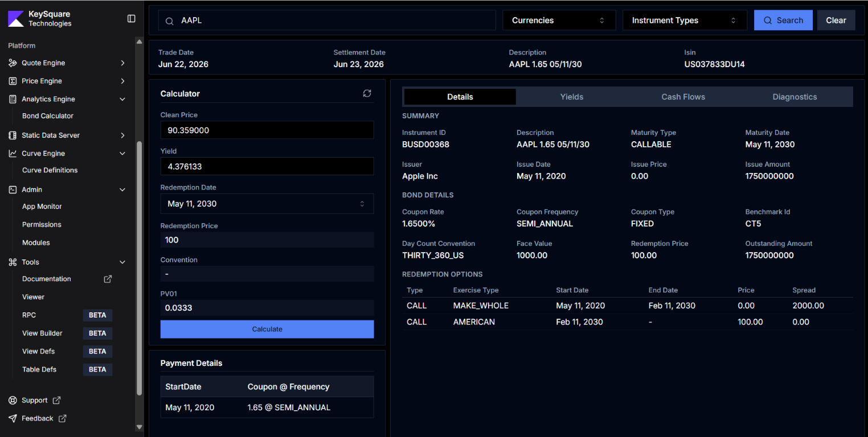This screenshot has width=868, height=437.
Task: Click the Static Data Server icon
Action: click(x=13, y=135)
